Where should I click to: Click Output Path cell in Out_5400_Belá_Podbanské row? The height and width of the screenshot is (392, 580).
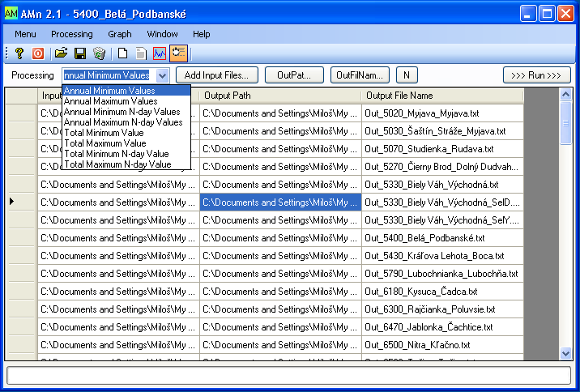[280, 238]
